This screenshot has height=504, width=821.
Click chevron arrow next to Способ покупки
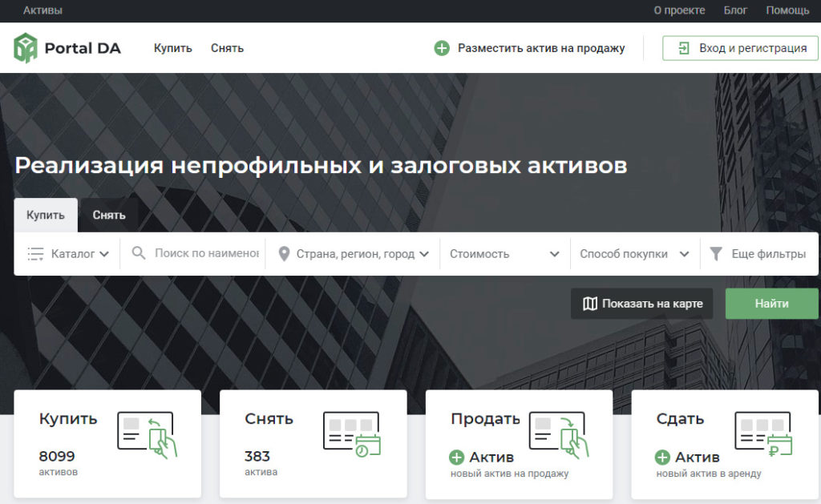tap(685, 254)
